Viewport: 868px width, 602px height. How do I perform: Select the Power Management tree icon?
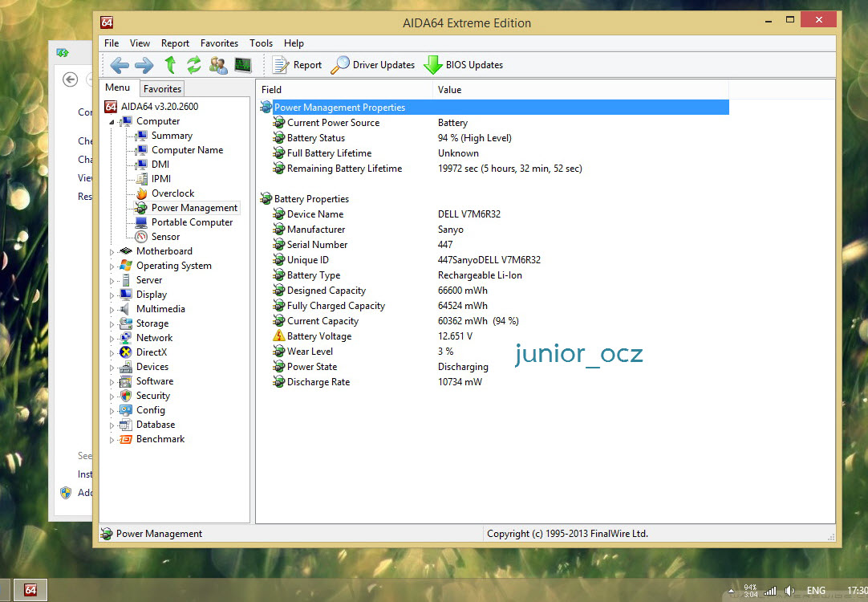pyautogui.click(x=142, y=208)
